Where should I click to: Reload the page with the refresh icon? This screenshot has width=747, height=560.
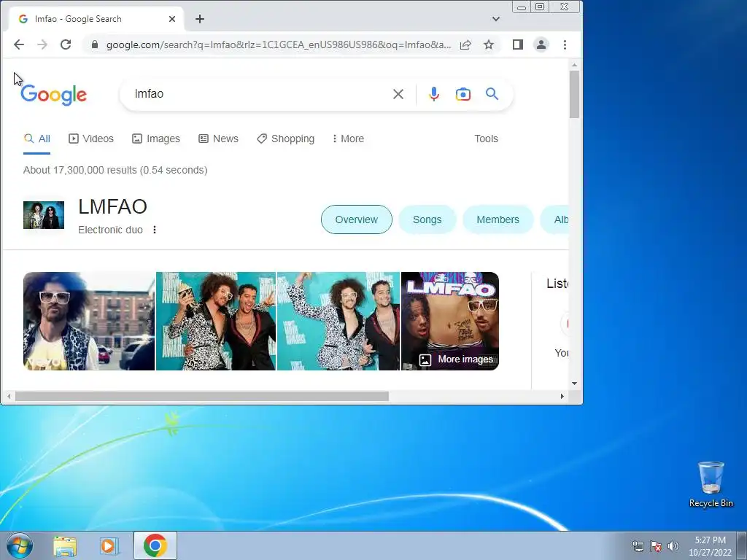(66, 44)
